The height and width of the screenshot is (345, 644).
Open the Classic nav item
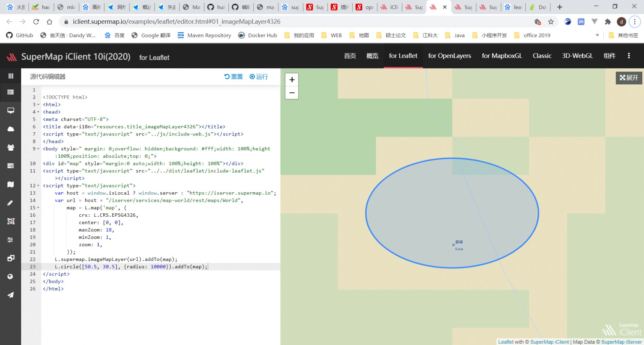542,56
